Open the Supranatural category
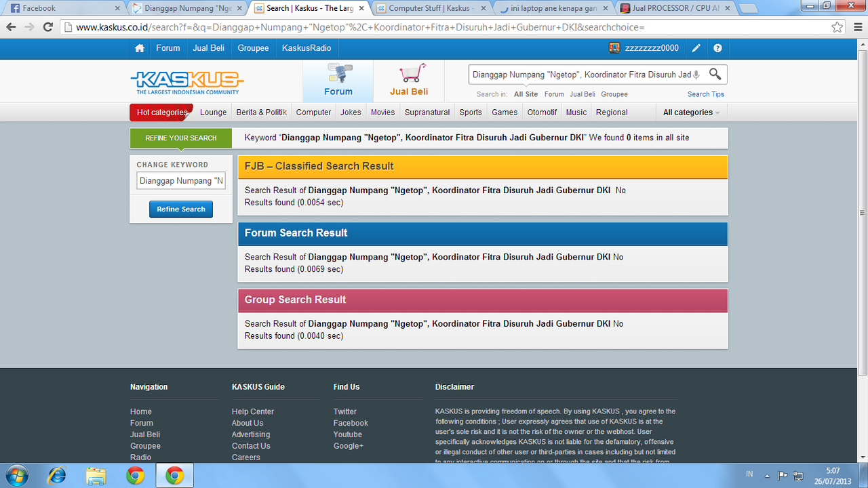 tap(427, 113)
